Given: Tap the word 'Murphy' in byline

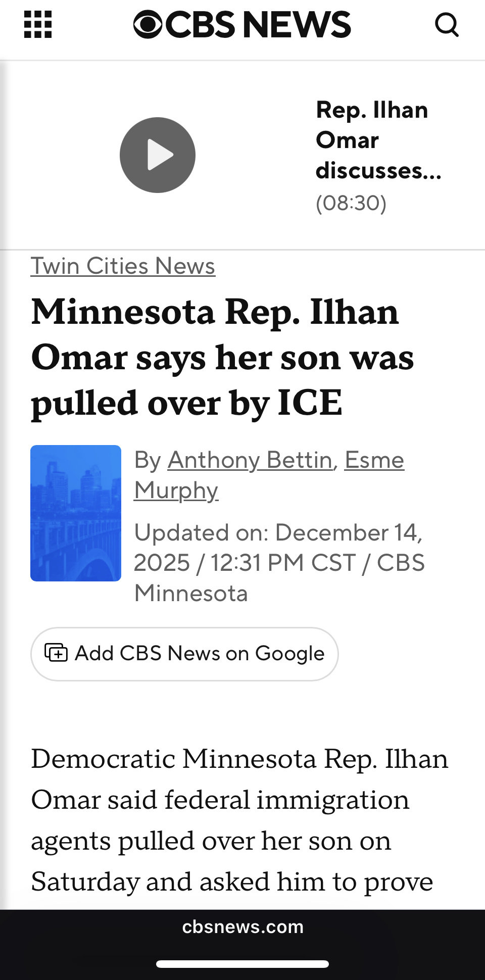Looking at the screenshot, I should 176,490.
